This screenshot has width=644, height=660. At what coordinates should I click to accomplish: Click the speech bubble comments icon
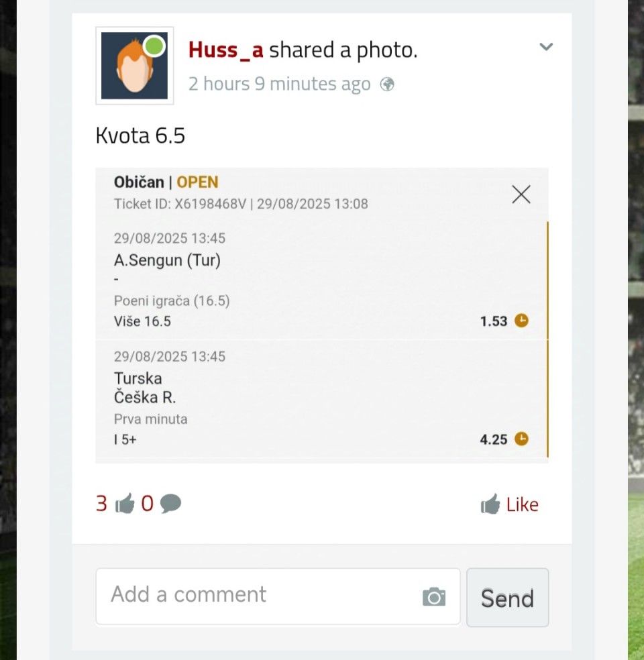tap(170, 504)
